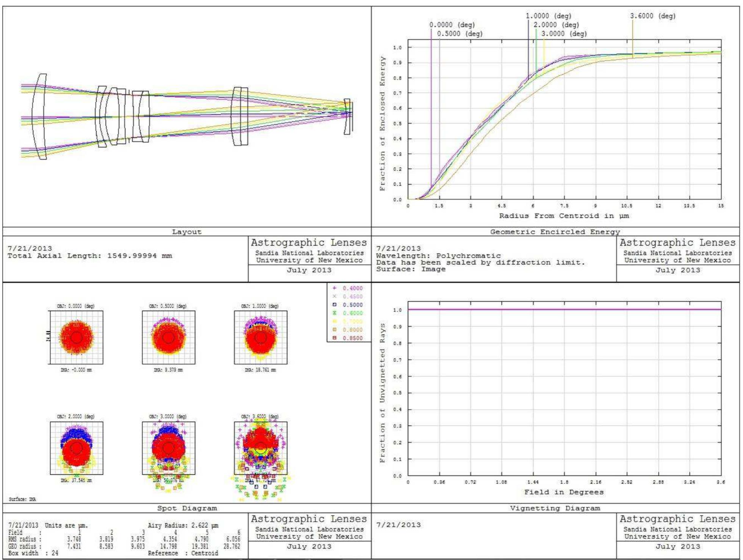
Task: Select the 'Field in Degrees' axis label
Action: point(564,492)
